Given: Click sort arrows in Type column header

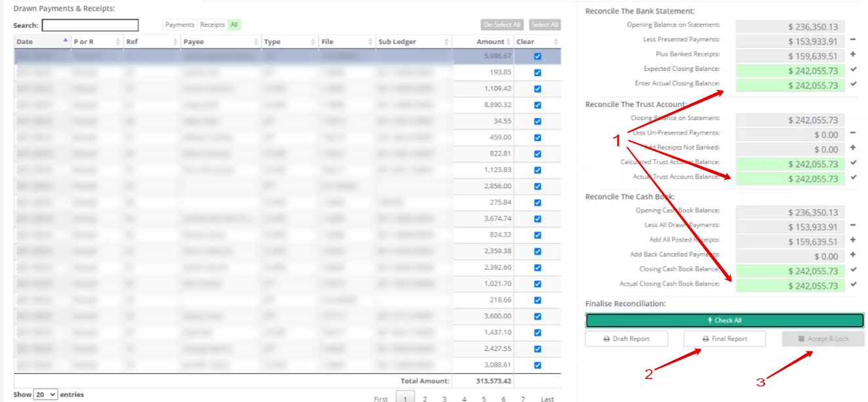Looking at the screenshot, I should click(x=312, y=41).
